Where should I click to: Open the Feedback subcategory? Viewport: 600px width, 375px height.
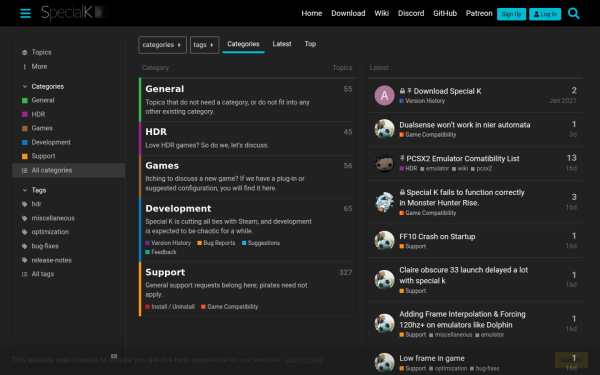161,252
